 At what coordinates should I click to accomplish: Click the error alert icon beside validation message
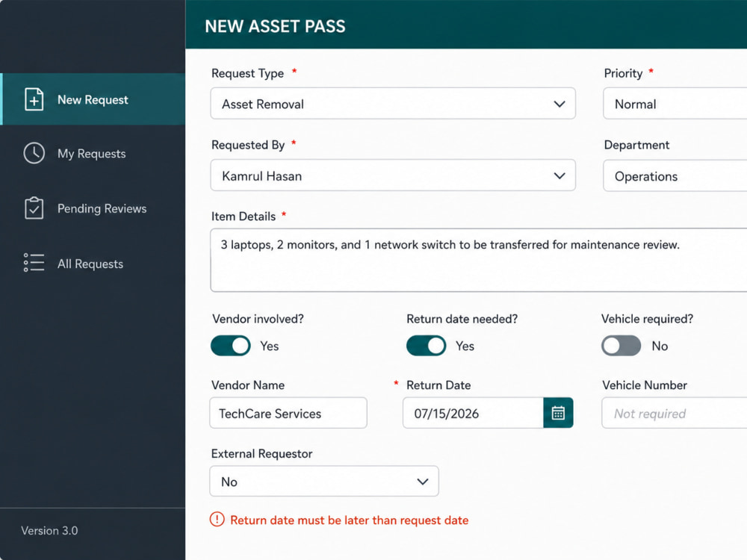click(217, 520)
